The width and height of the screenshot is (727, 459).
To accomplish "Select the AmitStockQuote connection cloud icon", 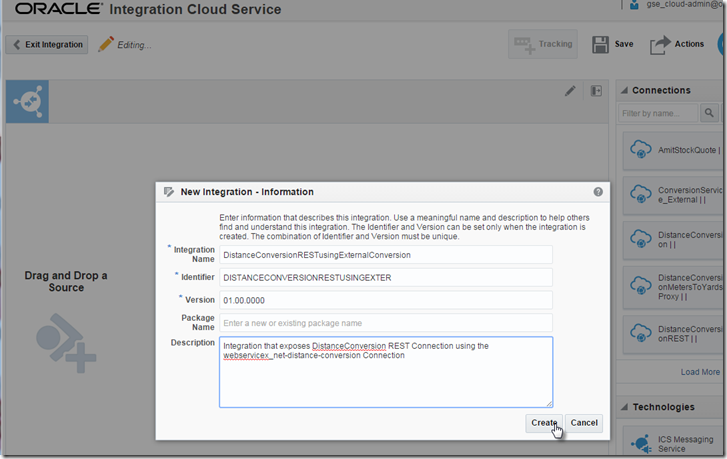I will tap(639, 150).
